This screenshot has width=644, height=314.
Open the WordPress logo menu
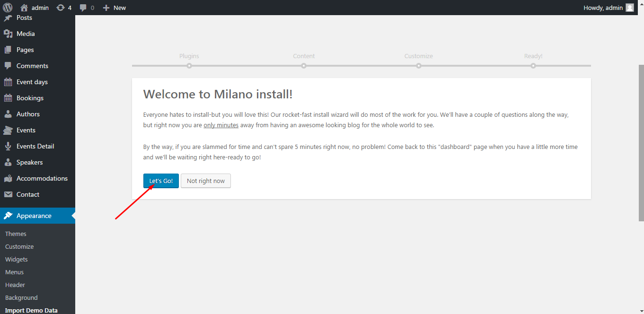[x=8, y=8]
